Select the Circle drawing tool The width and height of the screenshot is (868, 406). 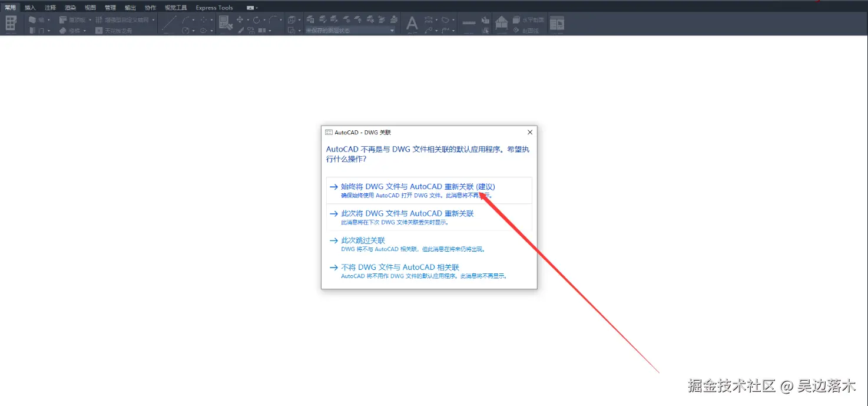[x=185, y=30]
